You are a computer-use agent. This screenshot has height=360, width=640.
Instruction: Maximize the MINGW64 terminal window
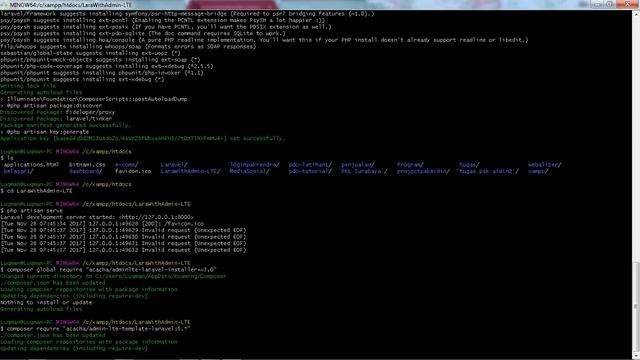click(x=609, y=4)
